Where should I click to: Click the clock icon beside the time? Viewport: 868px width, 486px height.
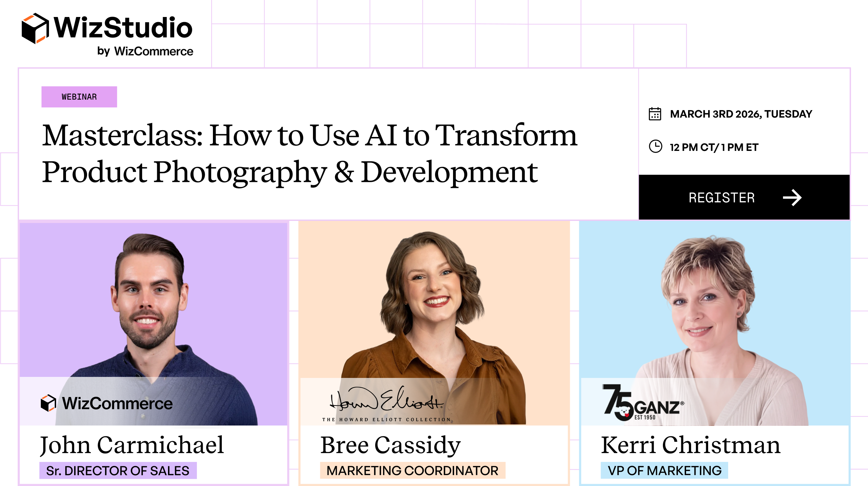(655, 147)
